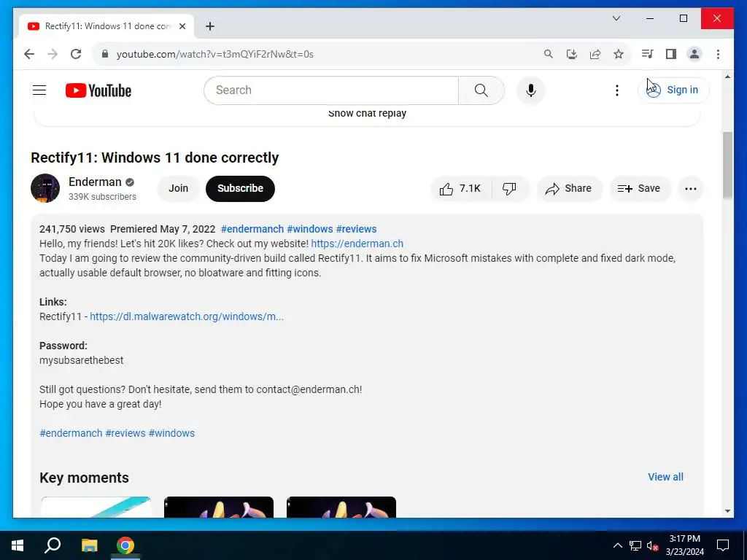Select the Rectify11 YouTube tab

(107, 26)
